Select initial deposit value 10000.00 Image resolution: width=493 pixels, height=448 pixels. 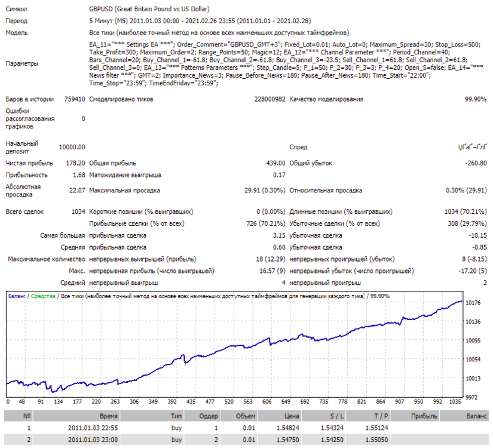(x=72, y=147)
